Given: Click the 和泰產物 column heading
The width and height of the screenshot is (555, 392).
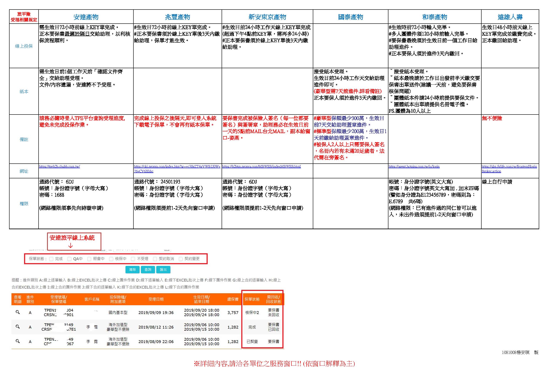Looking at the screenshot, I should click(x=435, y=17).
